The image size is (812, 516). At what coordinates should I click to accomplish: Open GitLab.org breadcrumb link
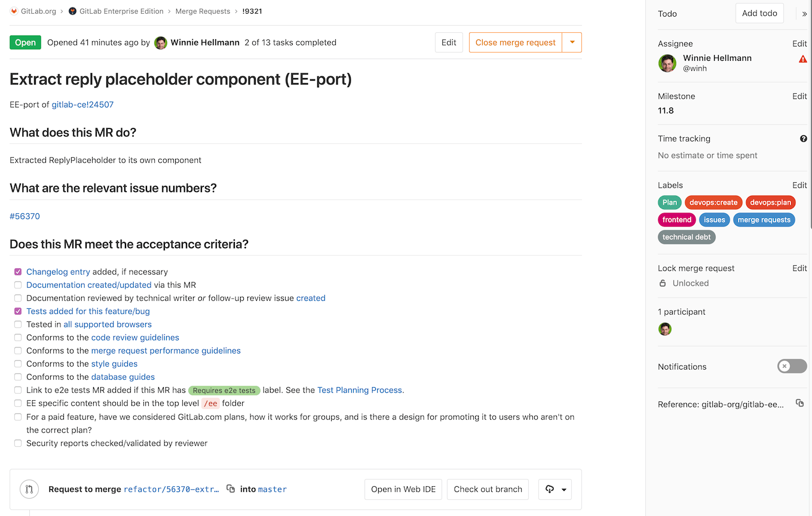38,11
